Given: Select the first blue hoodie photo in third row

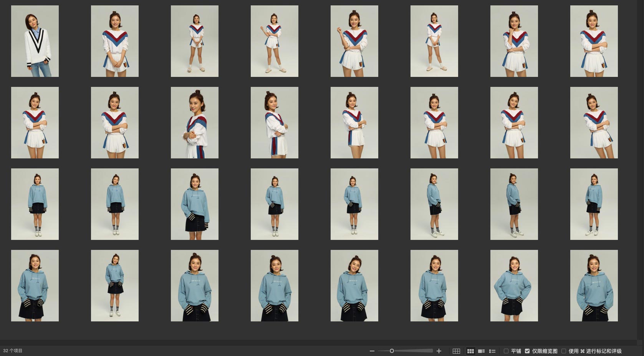Looking at the screenshot, I should click(x=35, y=204).
